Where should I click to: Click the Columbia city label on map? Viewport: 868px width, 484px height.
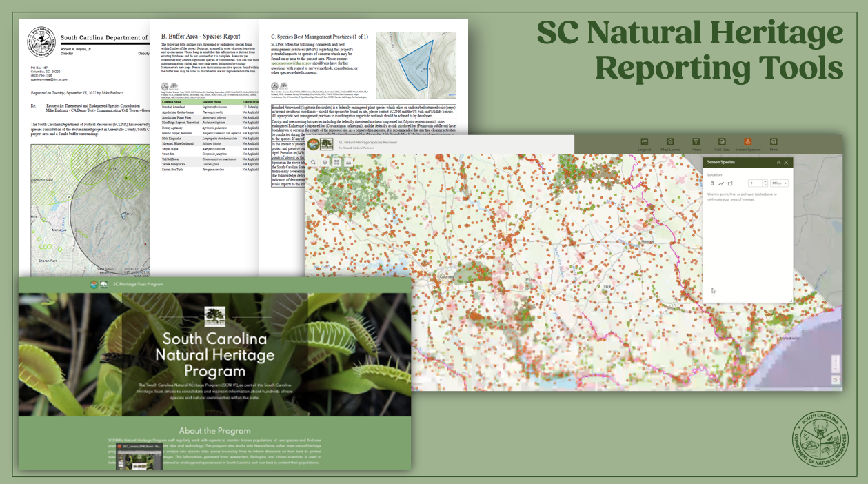pyautogui.click(x=447, y=277)
